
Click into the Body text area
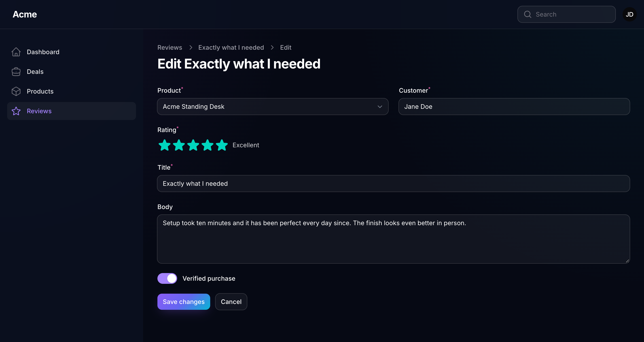pyautogui.click(x=394, y=239)
